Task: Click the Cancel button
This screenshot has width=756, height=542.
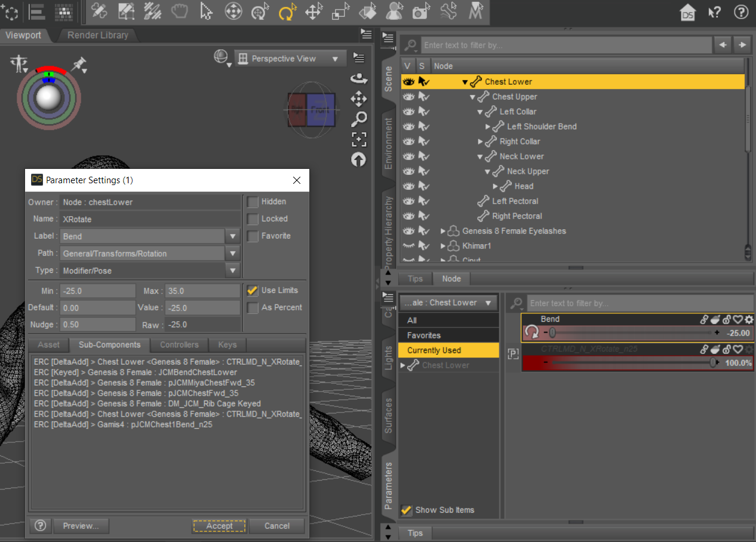Action: [x=277, y=526]
